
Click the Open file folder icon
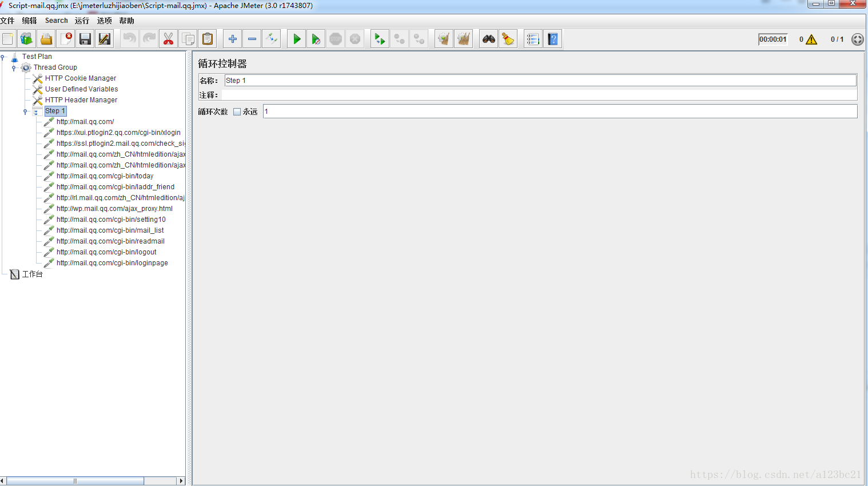[46, 39]
